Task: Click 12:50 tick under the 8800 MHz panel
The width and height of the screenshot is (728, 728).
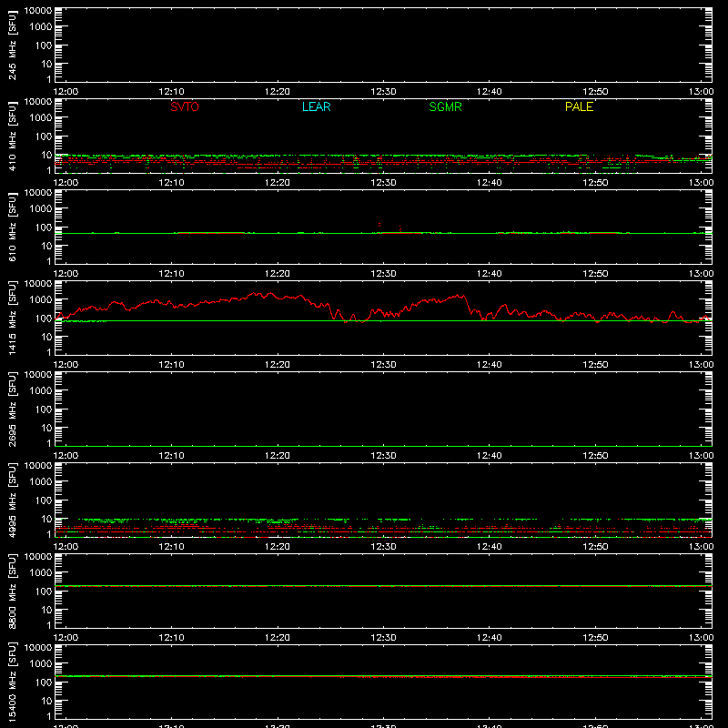Action: (x=595, y=638)
